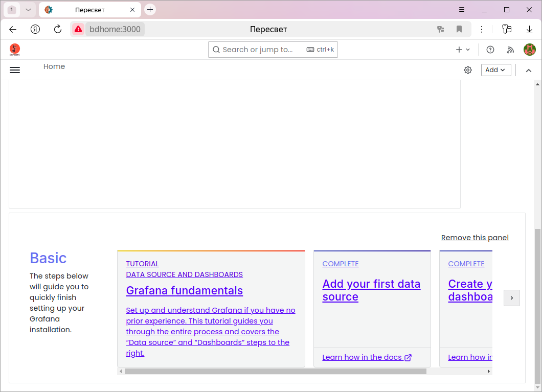
Task: Open the browser side panel icon
Action: pyautogui.click(x=507, y=29)
